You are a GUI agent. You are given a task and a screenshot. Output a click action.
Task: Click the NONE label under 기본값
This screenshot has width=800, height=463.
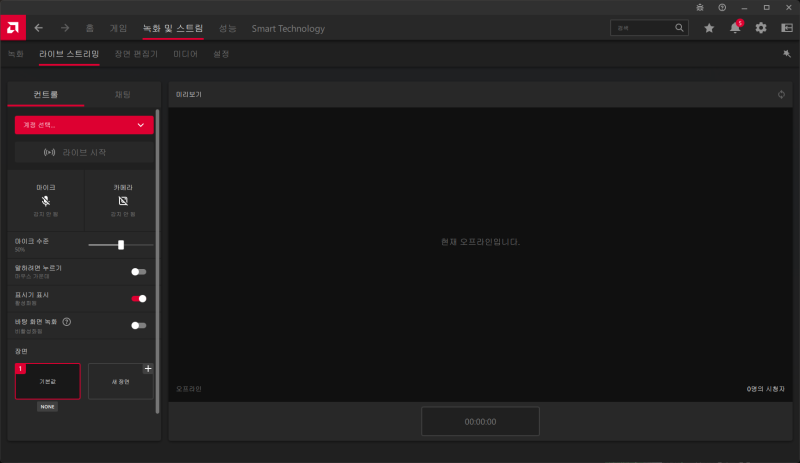click(x=47, y=407)
